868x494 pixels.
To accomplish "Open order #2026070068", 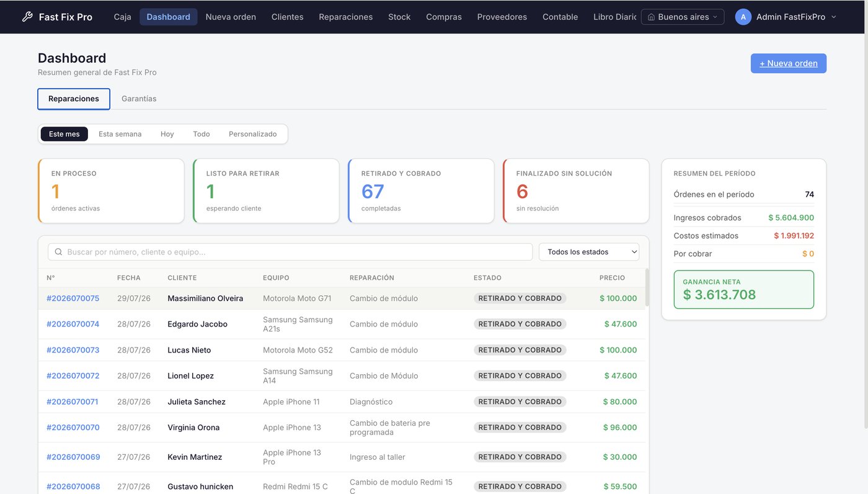I will [73, 487].
